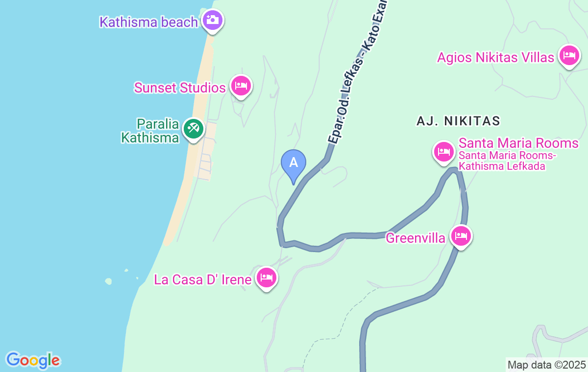The image size is (588, 372).
Task: Click the La Casa D' Irene label
Action: (x=203, y=279)
